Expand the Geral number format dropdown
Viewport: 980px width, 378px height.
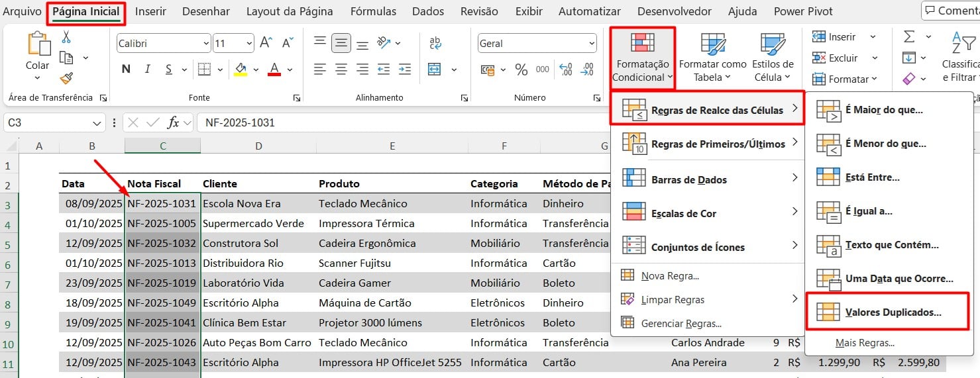tap(591, 44)
